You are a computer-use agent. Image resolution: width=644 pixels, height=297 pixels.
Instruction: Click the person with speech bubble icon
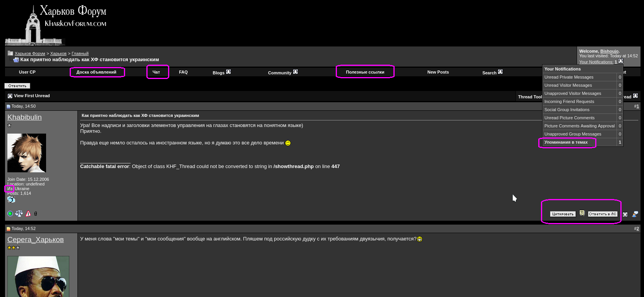(x=635, y=214)
